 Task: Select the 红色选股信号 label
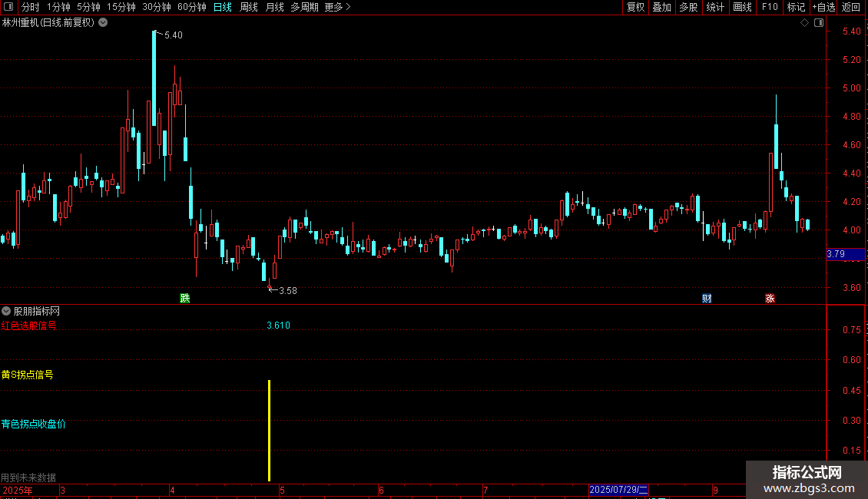pos(28,326)
